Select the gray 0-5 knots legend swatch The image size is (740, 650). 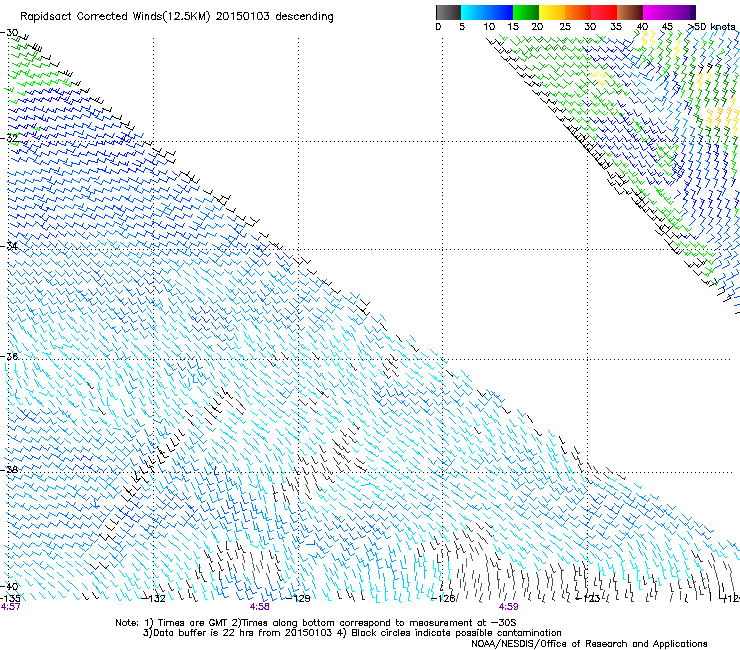click(448, 12)
